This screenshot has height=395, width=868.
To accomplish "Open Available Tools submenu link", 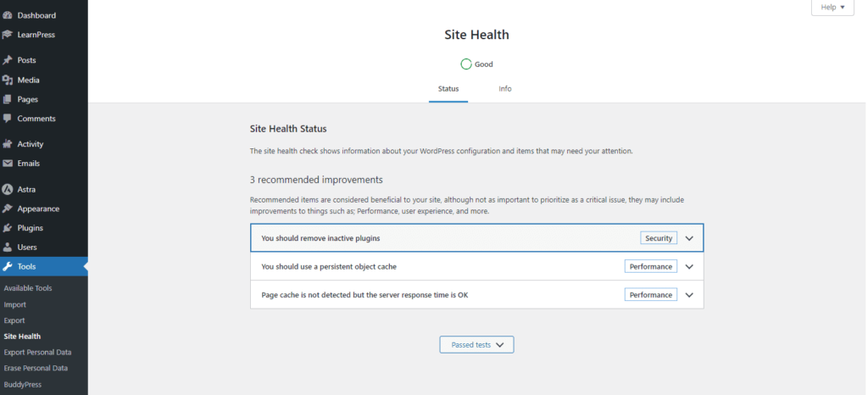I will pos(28,288).
